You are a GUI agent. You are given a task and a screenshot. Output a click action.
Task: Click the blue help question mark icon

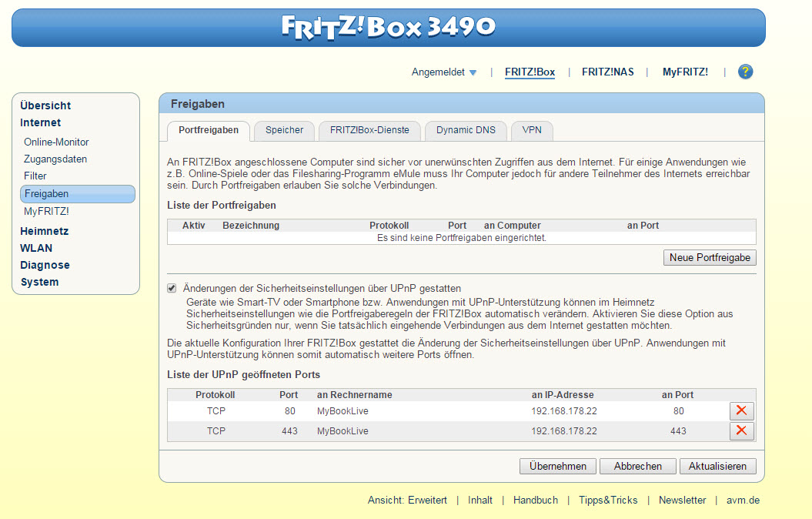tap(744, 72)
